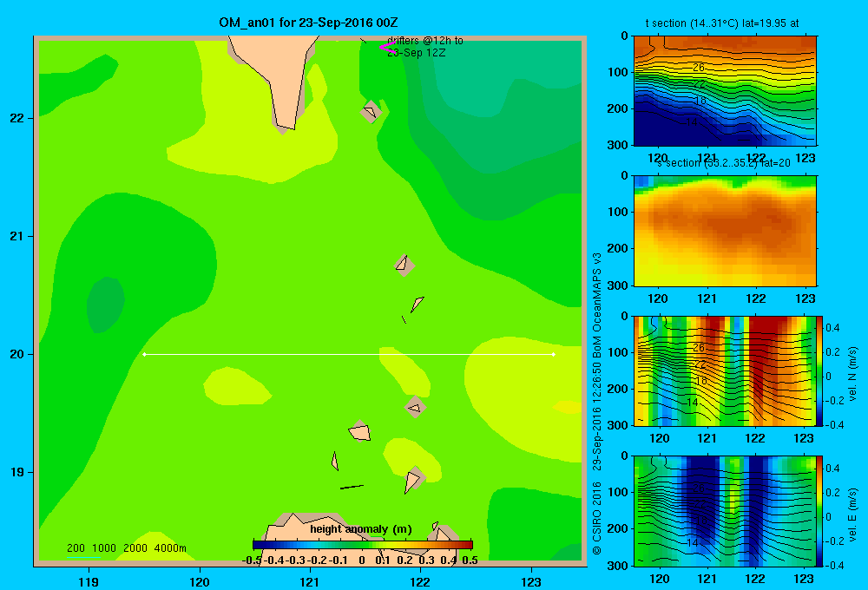Click longitude label 123 on main map axis

531,581
